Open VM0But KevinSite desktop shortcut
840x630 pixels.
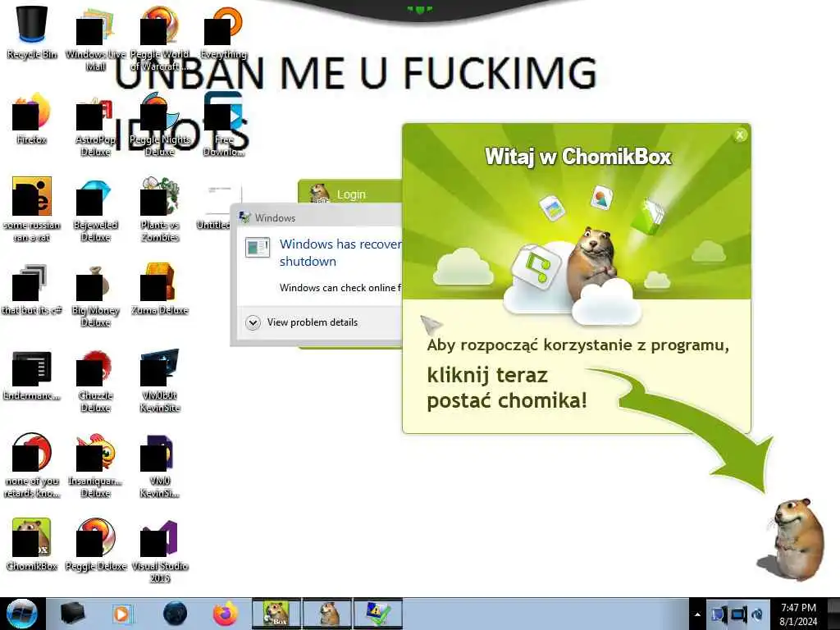(x=160, y=381)
